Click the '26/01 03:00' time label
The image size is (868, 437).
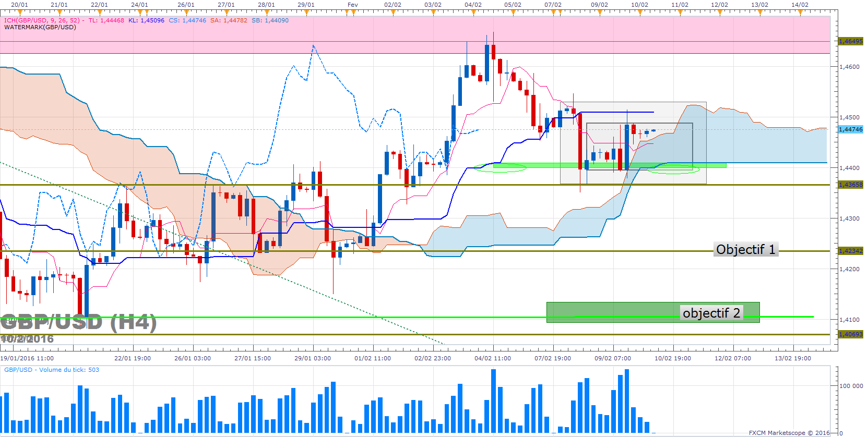[193, 358]
